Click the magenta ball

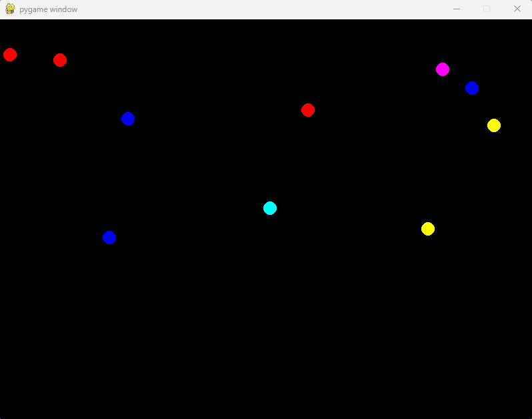pos(443,69)
